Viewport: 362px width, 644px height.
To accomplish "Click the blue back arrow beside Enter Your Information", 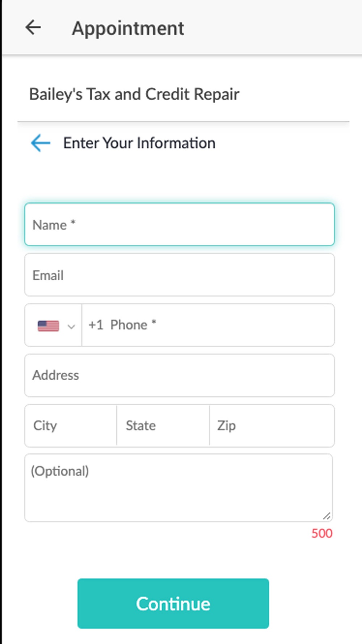I will [x=41, y=143].
